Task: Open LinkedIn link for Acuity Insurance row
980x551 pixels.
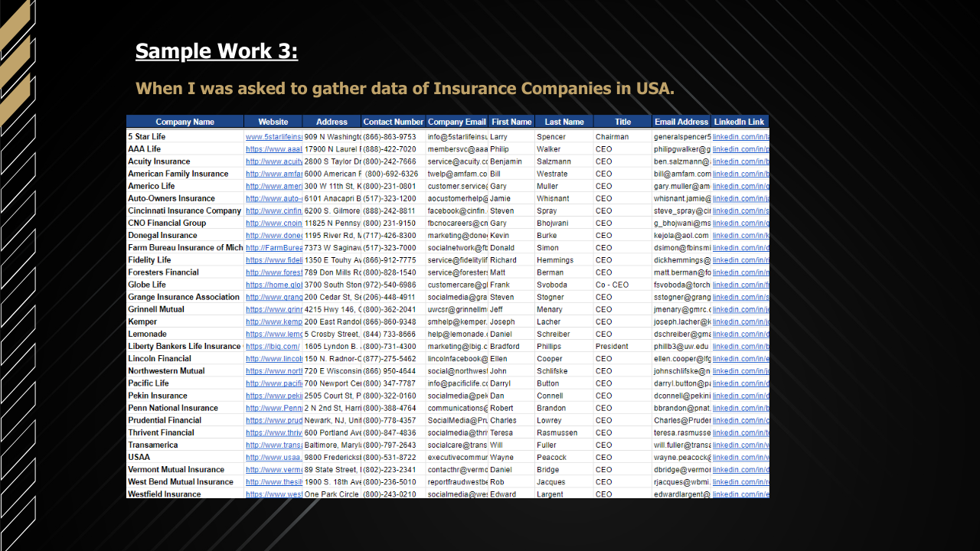Action: (740, 161)
